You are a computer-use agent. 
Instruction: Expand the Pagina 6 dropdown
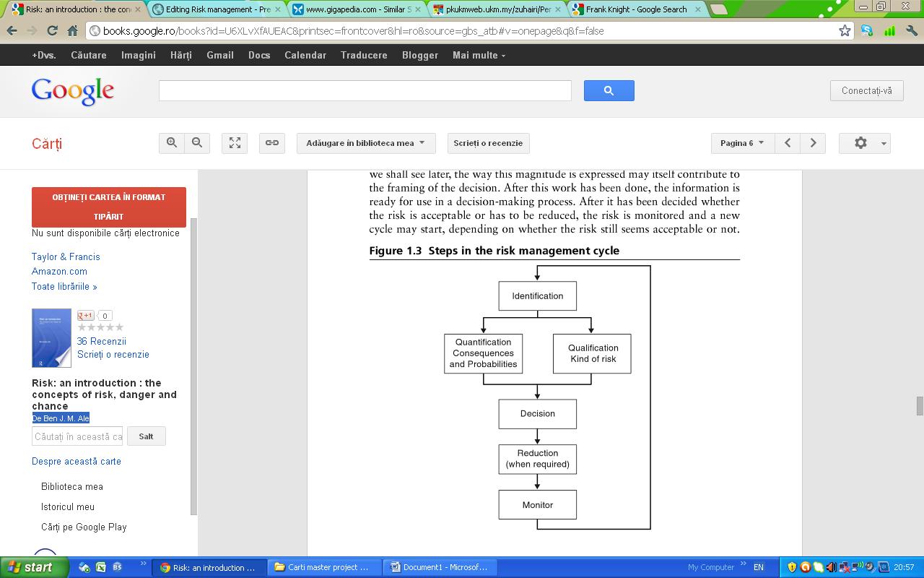742,143
